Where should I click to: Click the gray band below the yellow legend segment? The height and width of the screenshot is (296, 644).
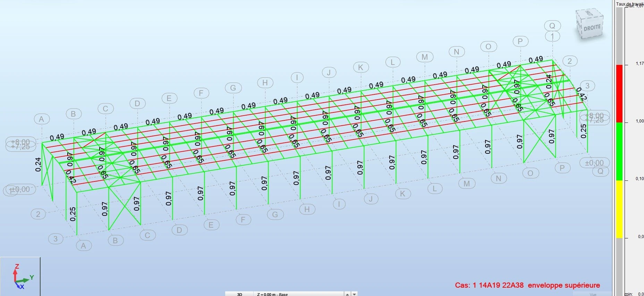[619, 267]
